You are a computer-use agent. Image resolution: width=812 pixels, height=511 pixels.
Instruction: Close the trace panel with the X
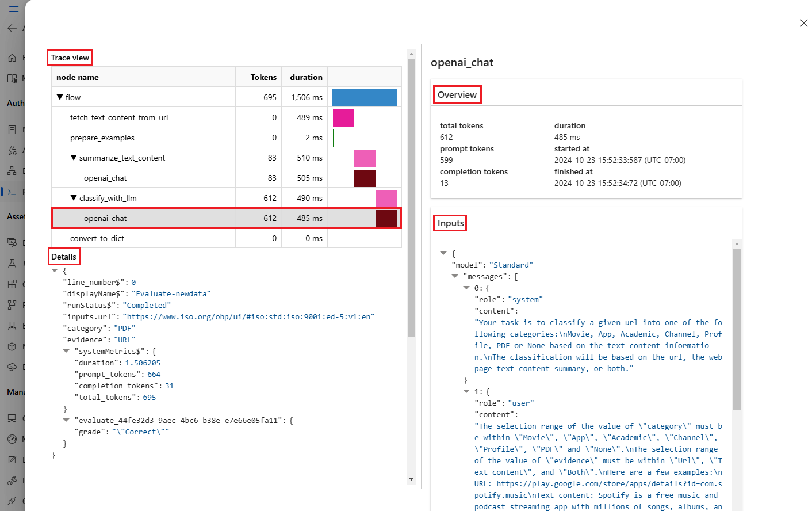(803, 23)
